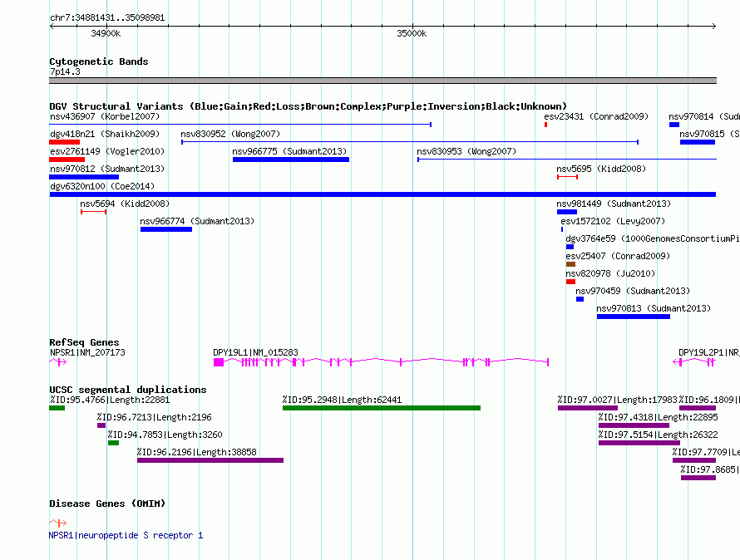740x560 pixels.
Task: Select the chr7:34881431..35098981 coordinates text
Action: point(107,18)
